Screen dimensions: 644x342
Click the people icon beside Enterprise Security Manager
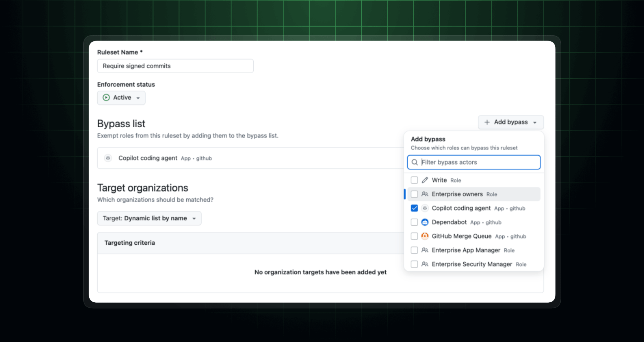(x=425, y=264)
